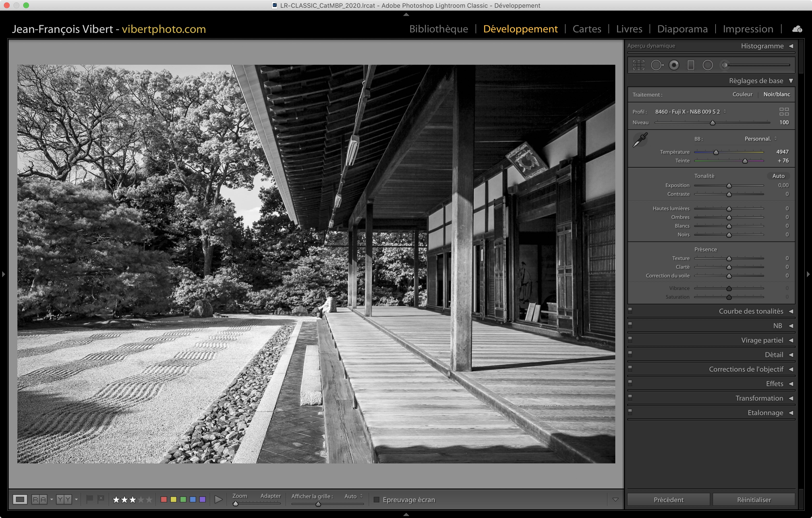Open the profile browser grid icon
The height and width of the screenshot is (518, 812).
[x=784, y=112]
